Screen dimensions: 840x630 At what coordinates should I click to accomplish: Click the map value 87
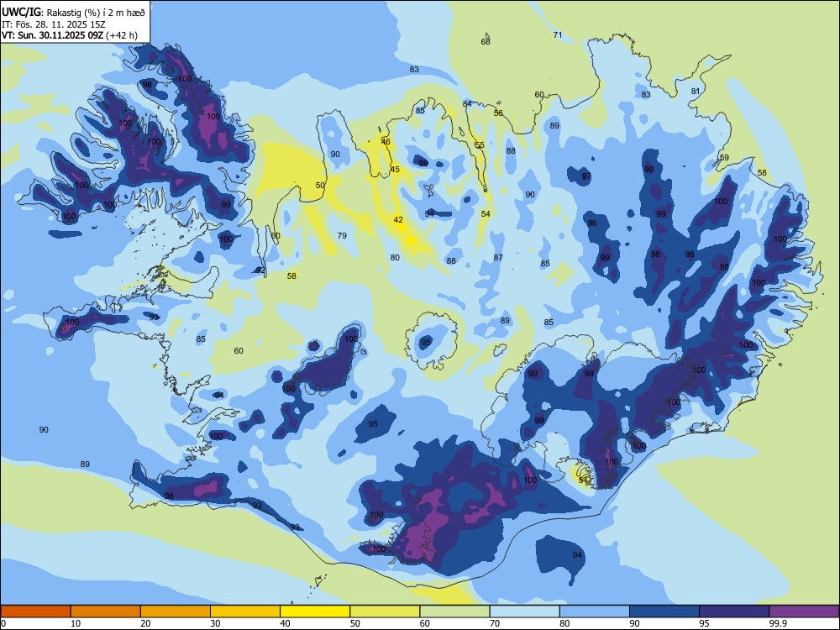[x=498, y=258]
